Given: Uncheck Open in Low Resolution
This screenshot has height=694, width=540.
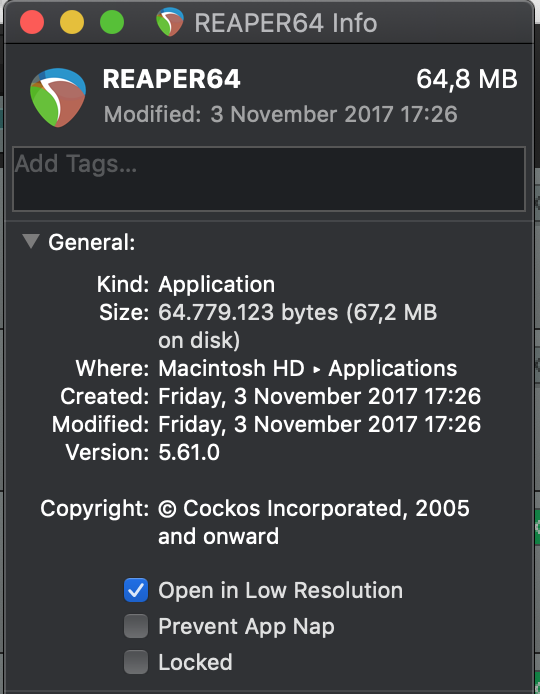Looking at the screenshot, I should [x=136, y=590].
